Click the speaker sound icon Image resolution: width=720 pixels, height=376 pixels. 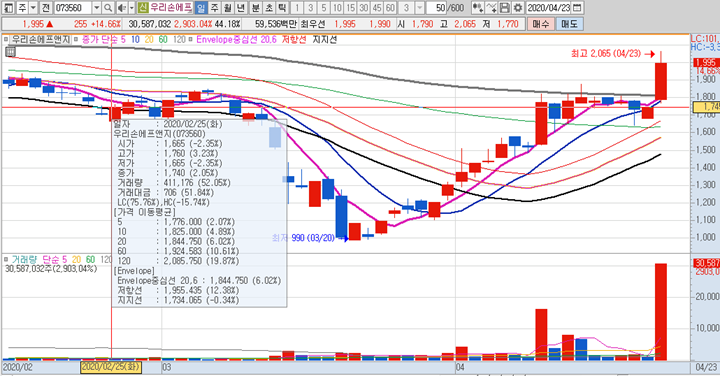(122, 8)
